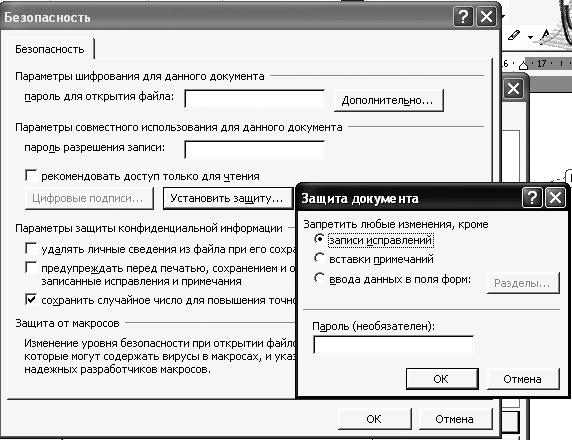The width and height of the screenshot is (572, 440).
Task: Enable рекомендовать доступ только для чтения
Action: tap(31, 175)
